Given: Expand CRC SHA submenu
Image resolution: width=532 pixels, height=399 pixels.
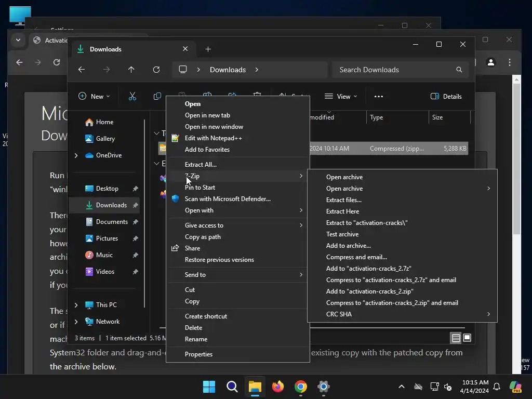Looking at the screenshot, I should click(488, 314).
